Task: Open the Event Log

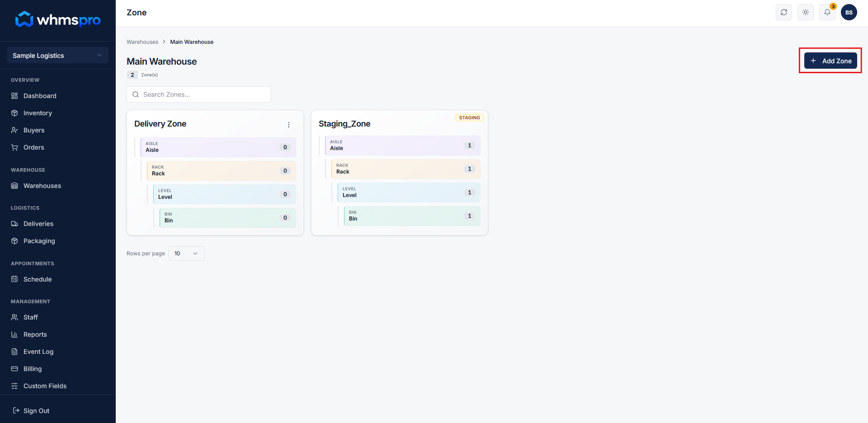Action: tap(38, 352)
